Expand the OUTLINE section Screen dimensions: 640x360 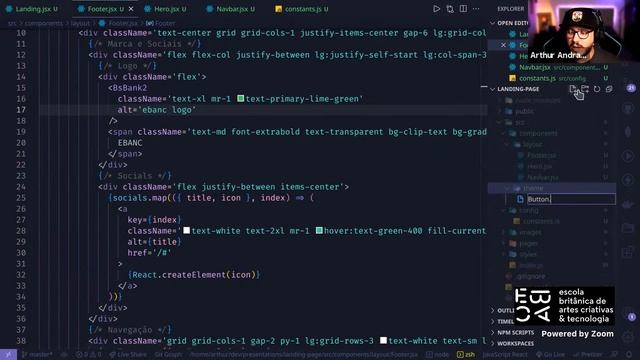(x=502, y=310)
